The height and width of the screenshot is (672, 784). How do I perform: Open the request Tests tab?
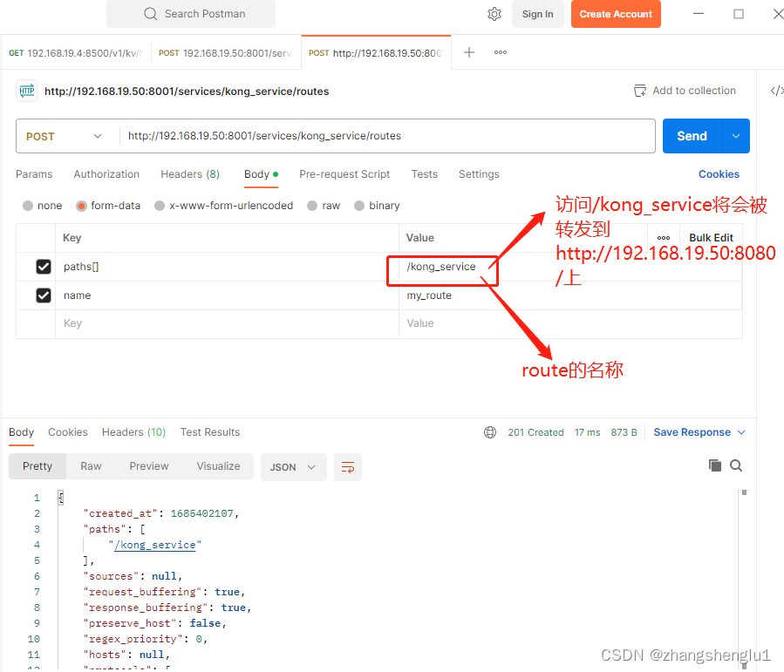(425, 173)
